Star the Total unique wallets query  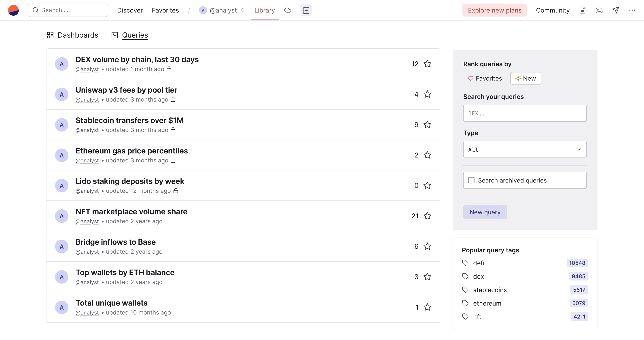(x=427, y=307)
